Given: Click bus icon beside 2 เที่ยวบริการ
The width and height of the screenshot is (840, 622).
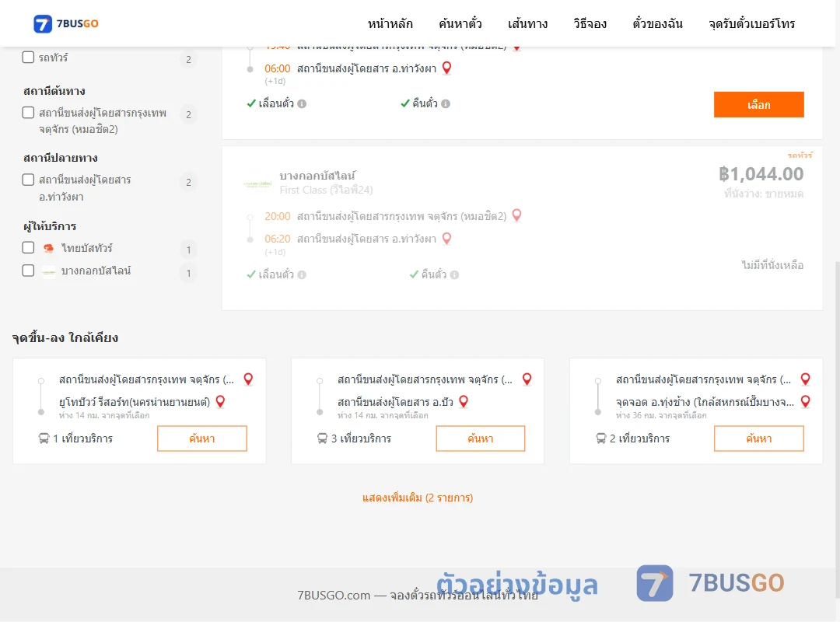Looking at the screenshot, I should pos(600,439).
